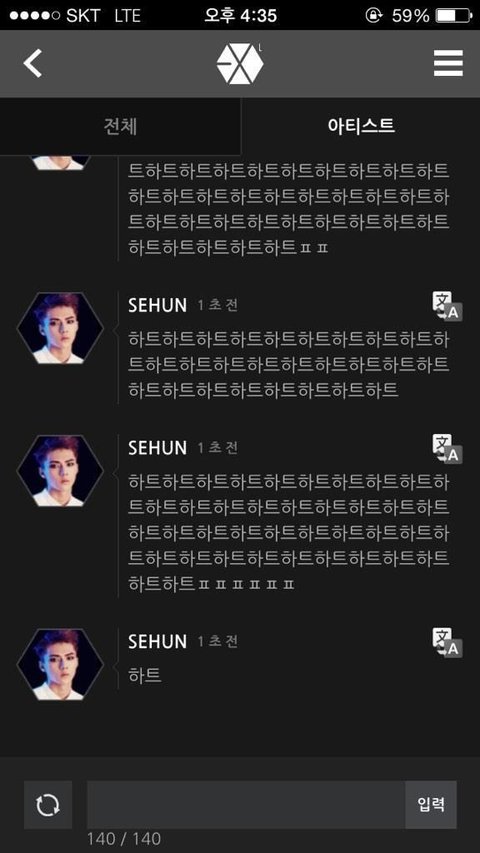Tap the EXO hexagon logo
The height and width of the screenshot is (853, 480).
(240, 64)
